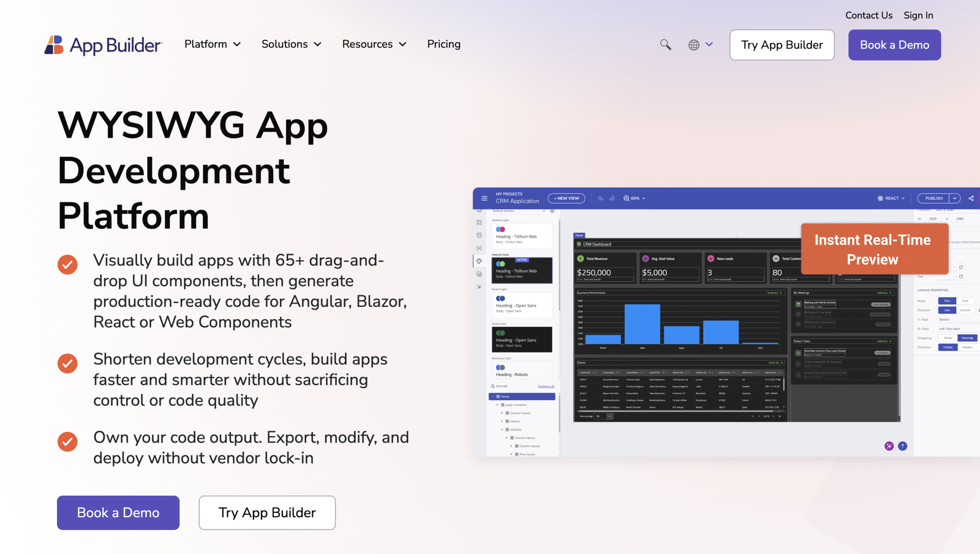The height and width of the screenshot is (554, 980).
Task: Open the Contact Us link
Action: [x=869, y=15]
